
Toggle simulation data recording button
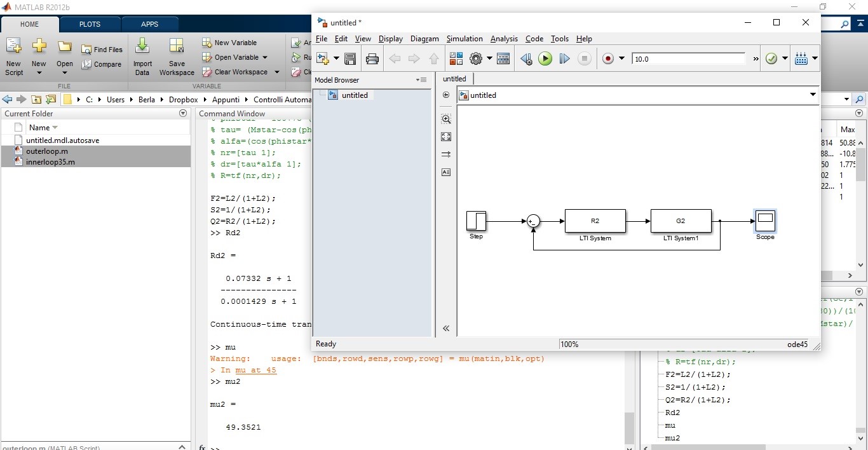click(x=608, y=59)
